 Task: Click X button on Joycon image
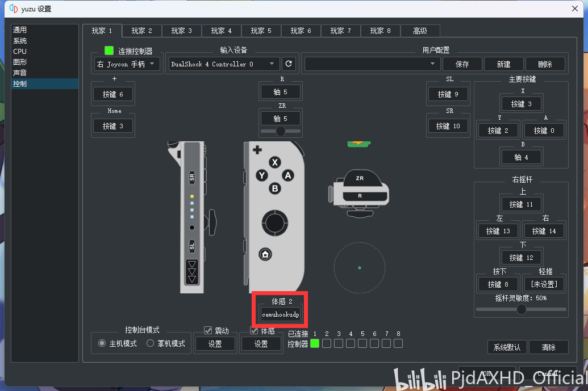tap(275, 162)
